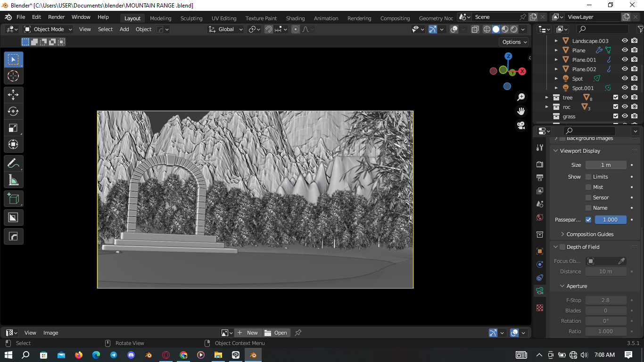Open the Tool properties tab

coord(540,148)
